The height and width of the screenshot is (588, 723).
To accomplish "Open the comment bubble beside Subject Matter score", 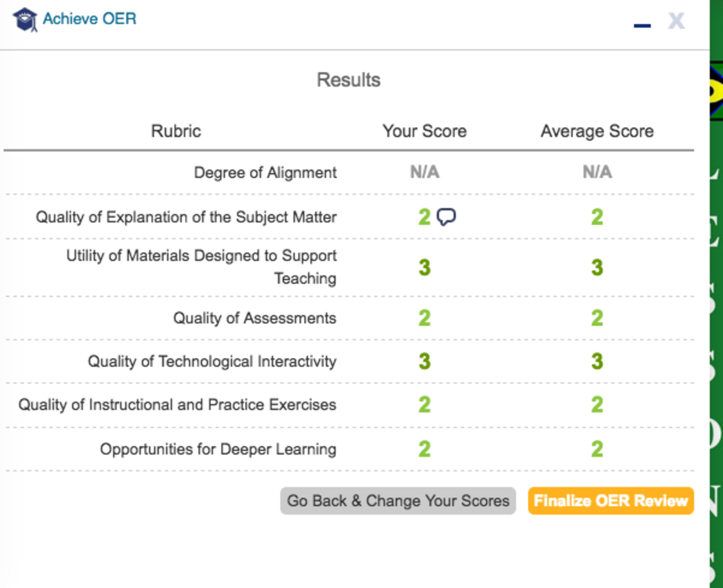I will [x=446, y=217].
